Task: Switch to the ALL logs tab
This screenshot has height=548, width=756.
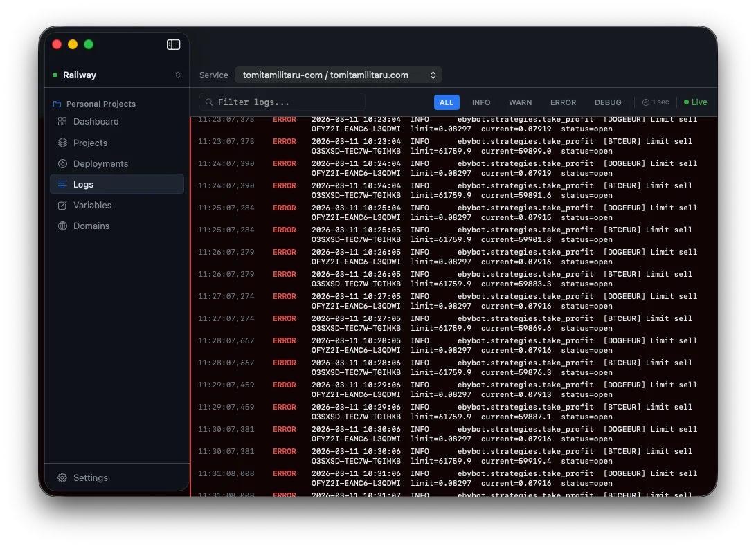Action: coord(447,102)
